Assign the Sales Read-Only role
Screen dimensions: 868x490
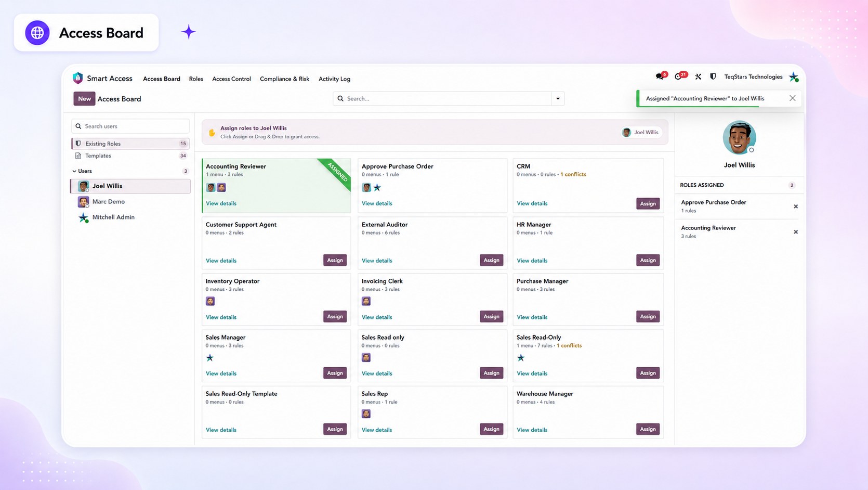(648, 373)
